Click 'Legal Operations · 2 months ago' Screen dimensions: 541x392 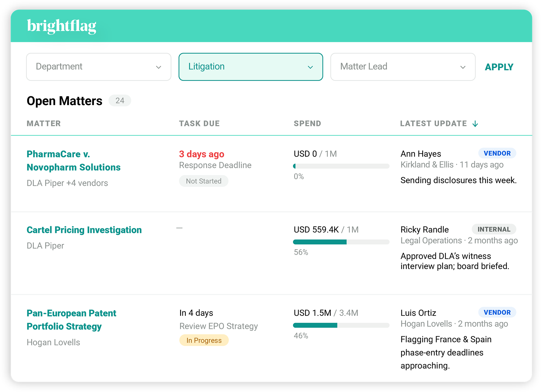[459, 241]
